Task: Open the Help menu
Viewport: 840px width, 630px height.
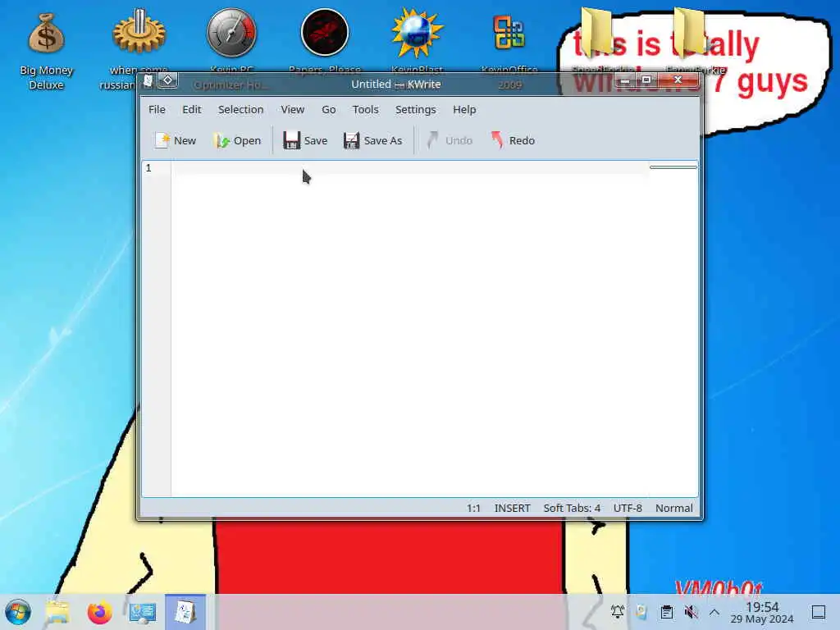Action: click(464, 109)
